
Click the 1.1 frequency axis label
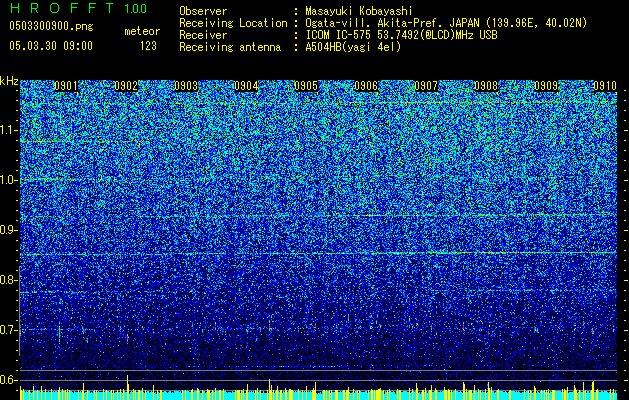(x=8, y=130)
